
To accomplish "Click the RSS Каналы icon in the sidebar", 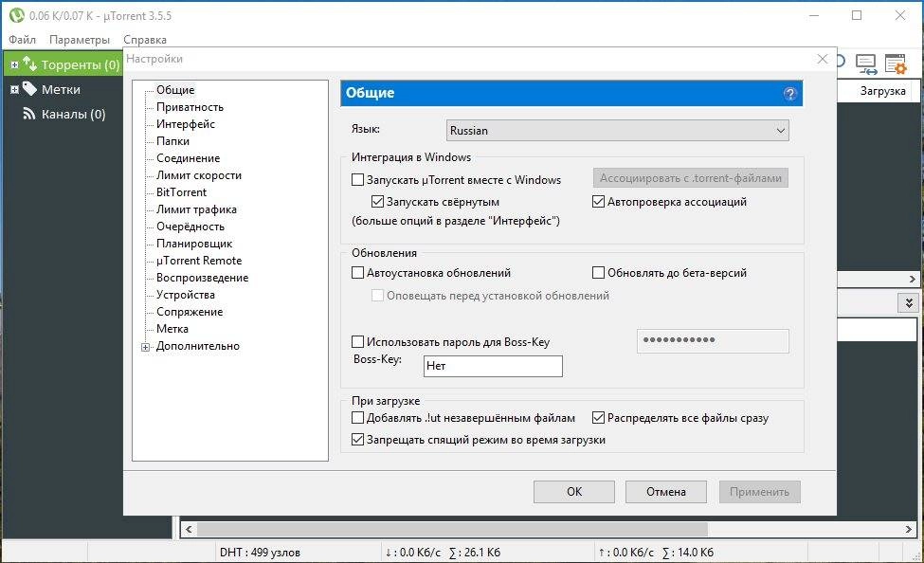I will pos(28,114).
